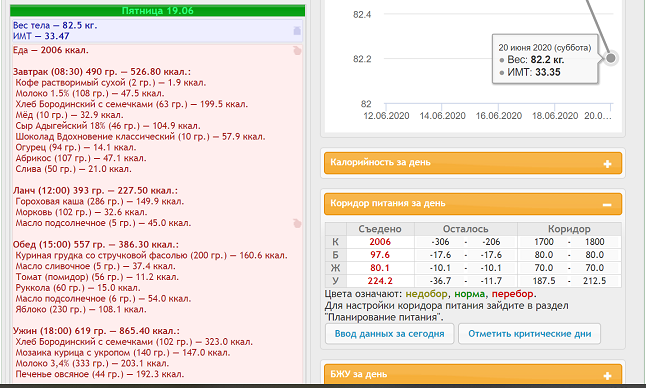Click the ИМТ — 33.47 line
This screenshot has width=646, height=388.
(41, 36)
